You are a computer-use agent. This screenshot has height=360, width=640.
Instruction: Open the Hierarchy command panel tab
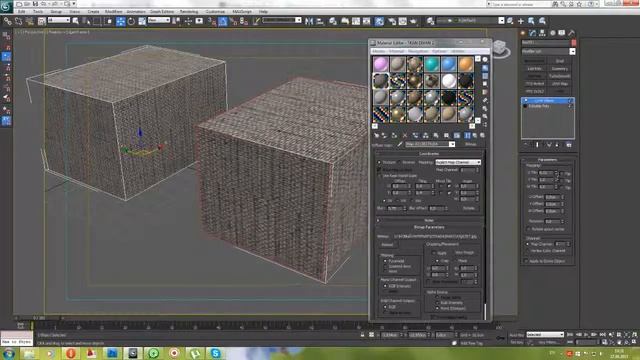(x=542, y=33)
